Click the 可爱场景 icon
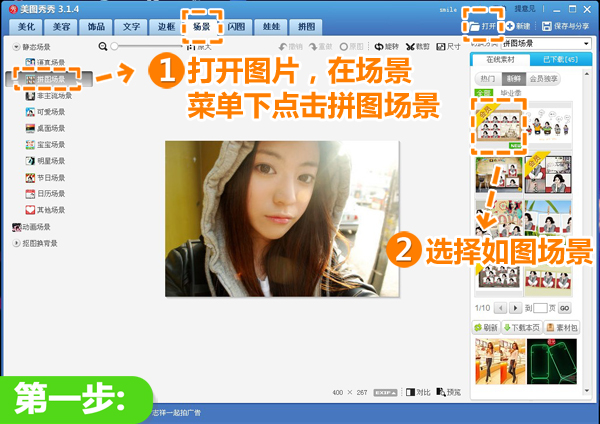Screen dimensions: 600x424 30,112
